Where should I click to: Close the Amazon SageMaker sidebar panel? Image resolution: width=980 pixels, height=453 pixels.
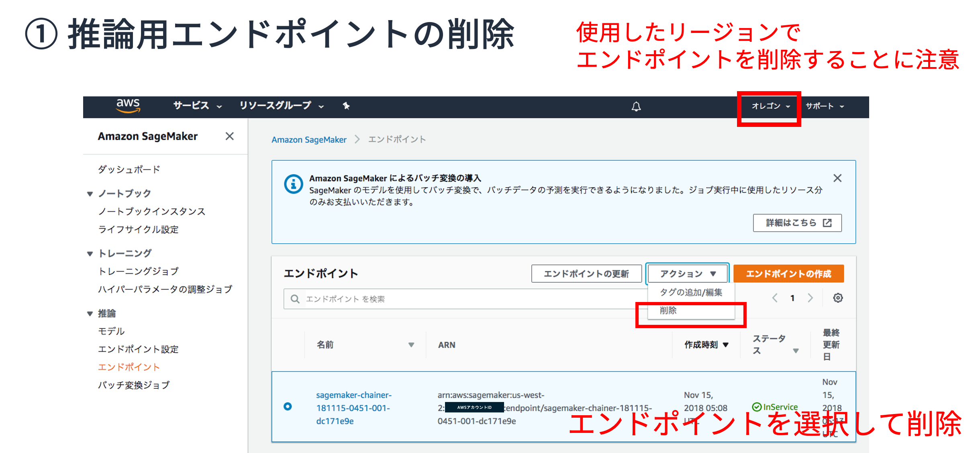coord(229,136)
